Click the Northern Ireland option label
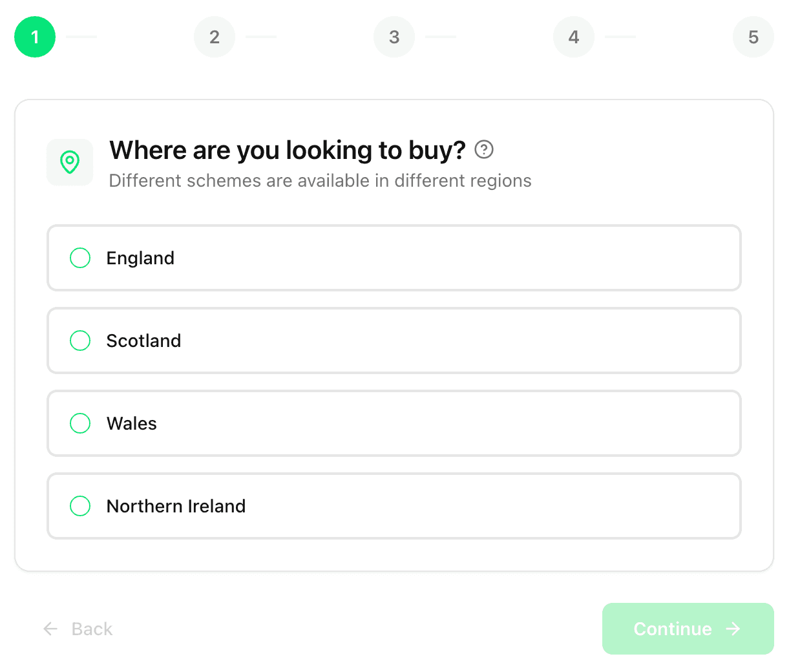 (x=176, y=506)
